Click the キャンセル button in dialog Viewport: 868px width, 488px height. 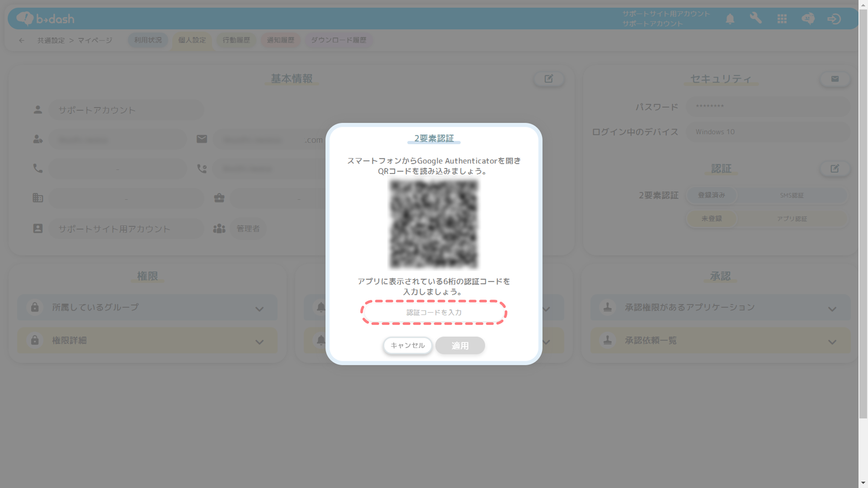coord(408,345)
